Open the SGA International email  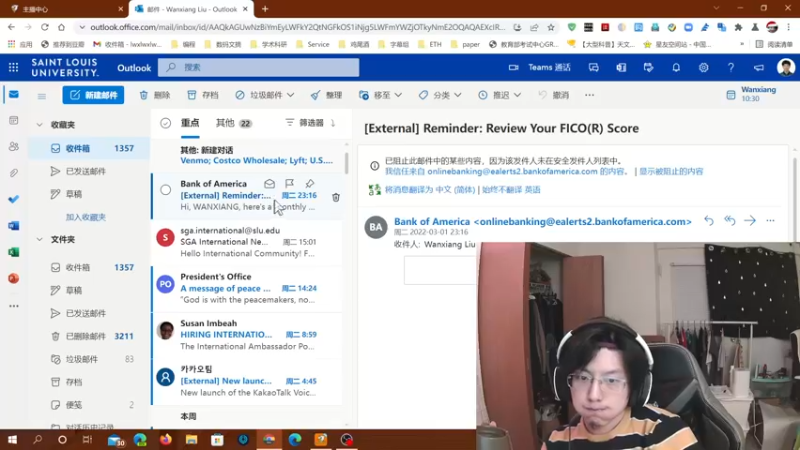click(x=247, y=242)
